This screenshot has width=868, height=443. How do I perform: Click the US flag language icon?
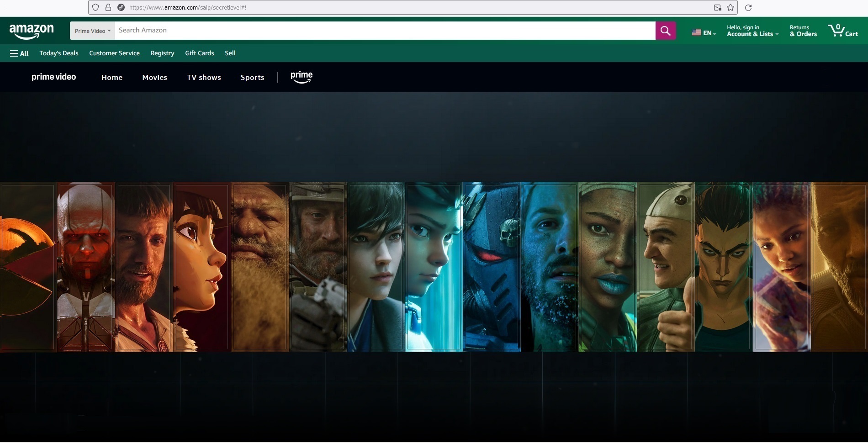(696, 32)
